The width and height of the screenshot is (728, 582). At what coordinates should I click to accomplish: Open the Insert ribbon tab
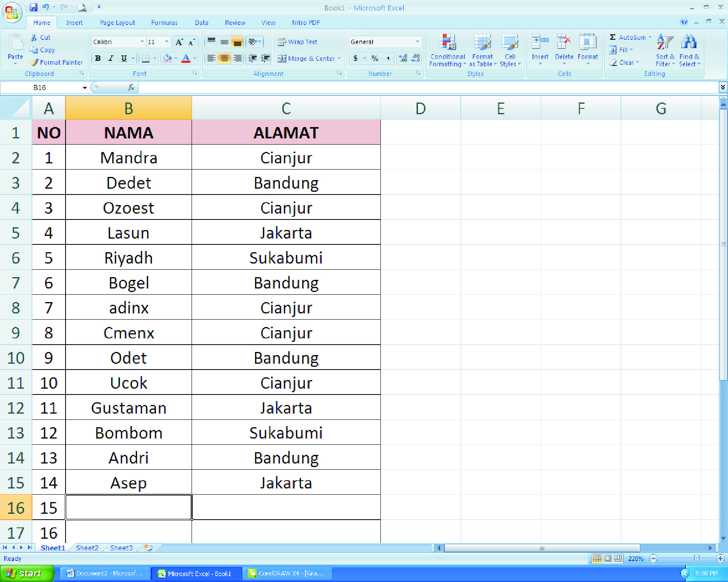pyautogui.click(x=74, y=23)
